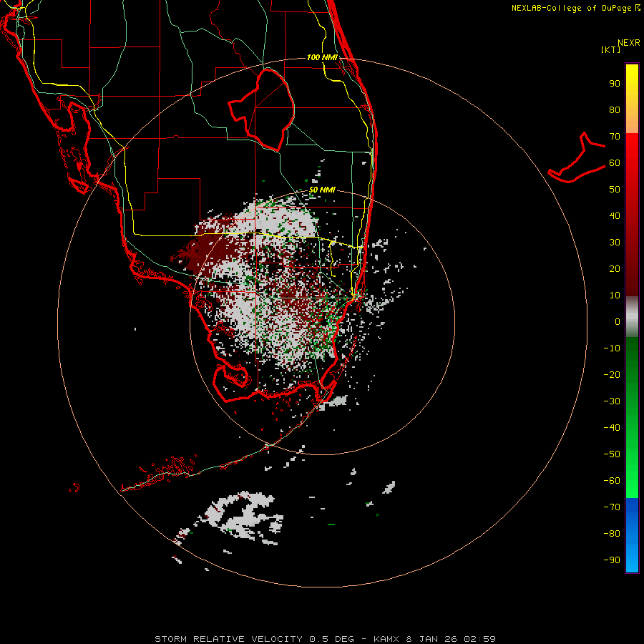Image resolution: width=644 pixels, height=644 pixels.
Task: Click the -30 scale value
Action: [x=612, y=401]
